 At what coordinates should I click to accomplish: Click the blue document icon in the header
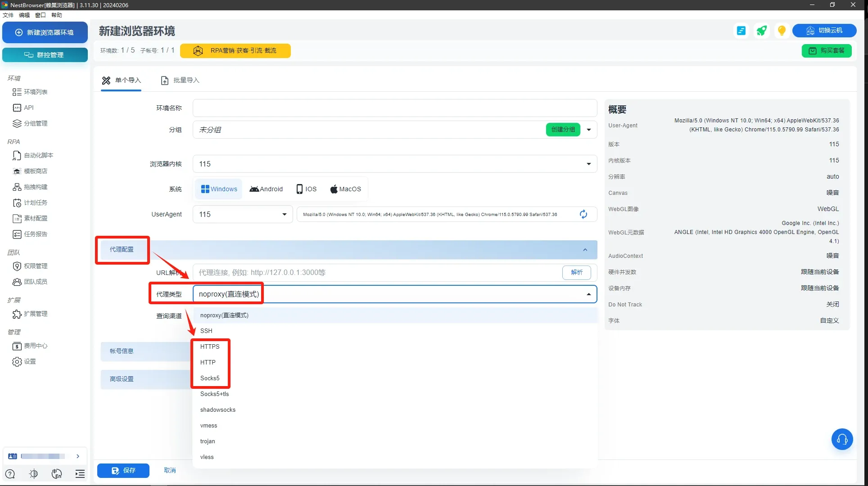[x=741, y=31]
